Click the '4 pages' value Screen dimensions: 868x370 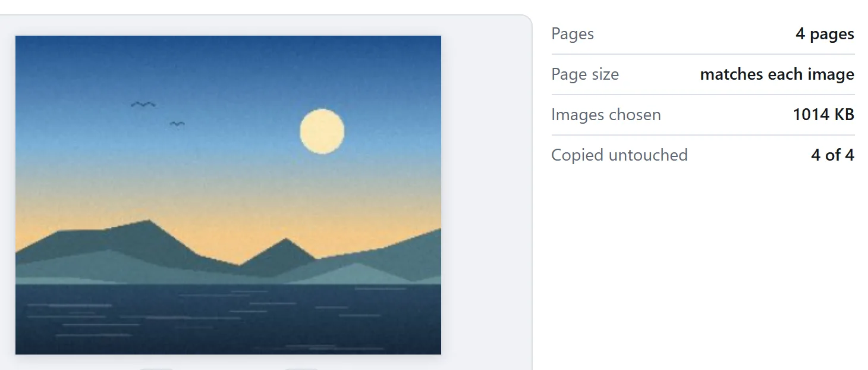pyautogui.click(x=825, y=34)
